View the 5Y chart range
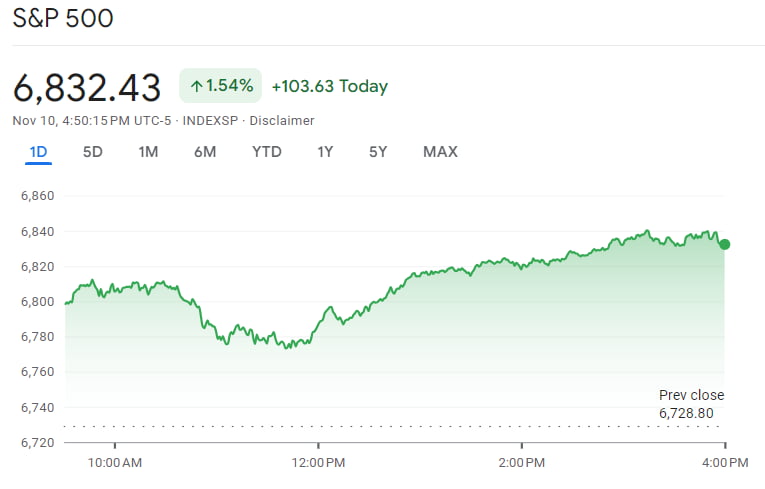 (x=378, y=152)
